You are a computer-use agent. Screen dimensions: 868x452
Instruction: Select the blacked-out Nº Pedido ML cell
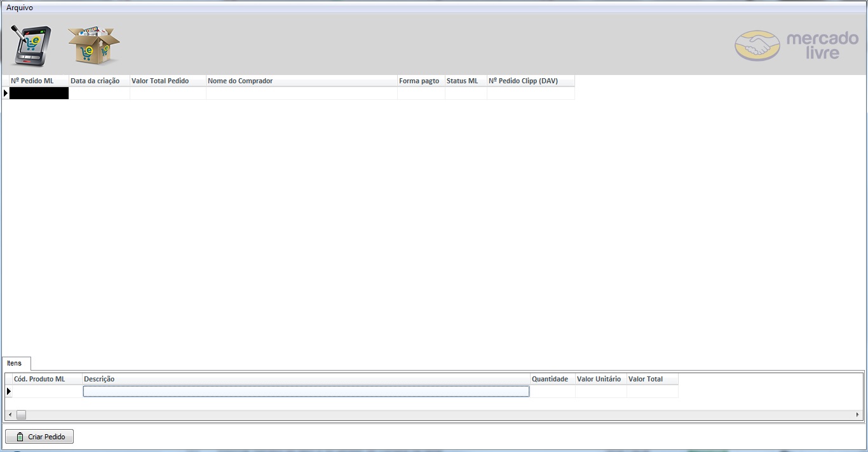(39, 93)
